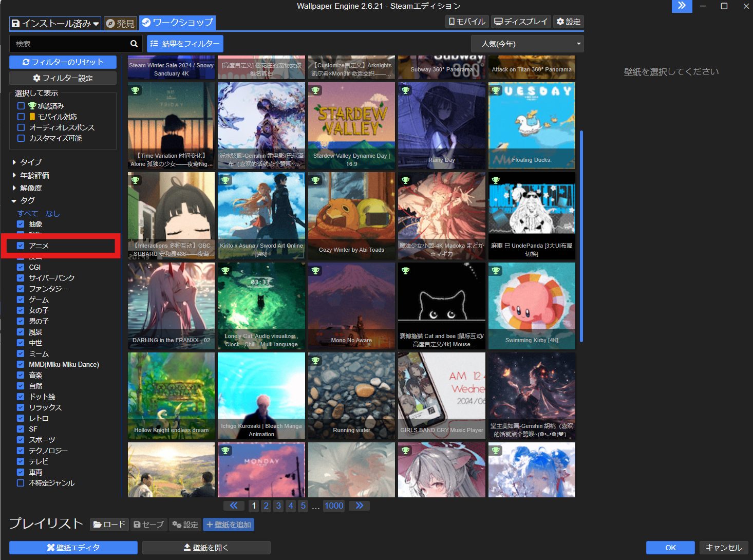753x560 pixels.
Task: Open 設定 gear settings at top
Action: (569, 22)
